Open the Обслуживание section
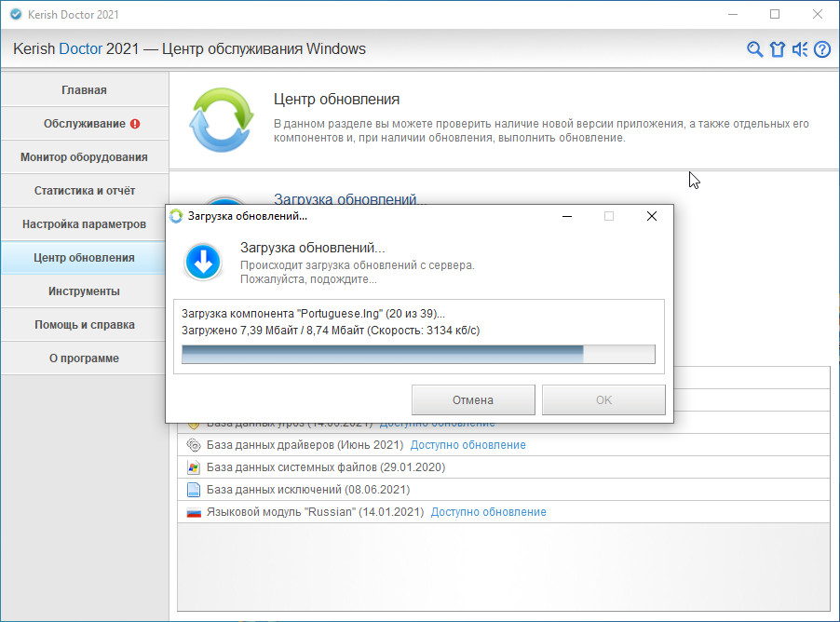 (84, 124)
